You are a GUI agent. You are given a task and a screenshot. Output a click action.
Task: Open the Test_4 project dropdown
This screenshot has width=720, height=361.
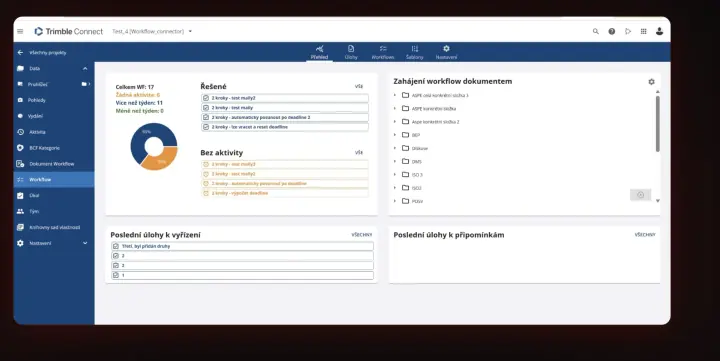click(x=190, y=31)
